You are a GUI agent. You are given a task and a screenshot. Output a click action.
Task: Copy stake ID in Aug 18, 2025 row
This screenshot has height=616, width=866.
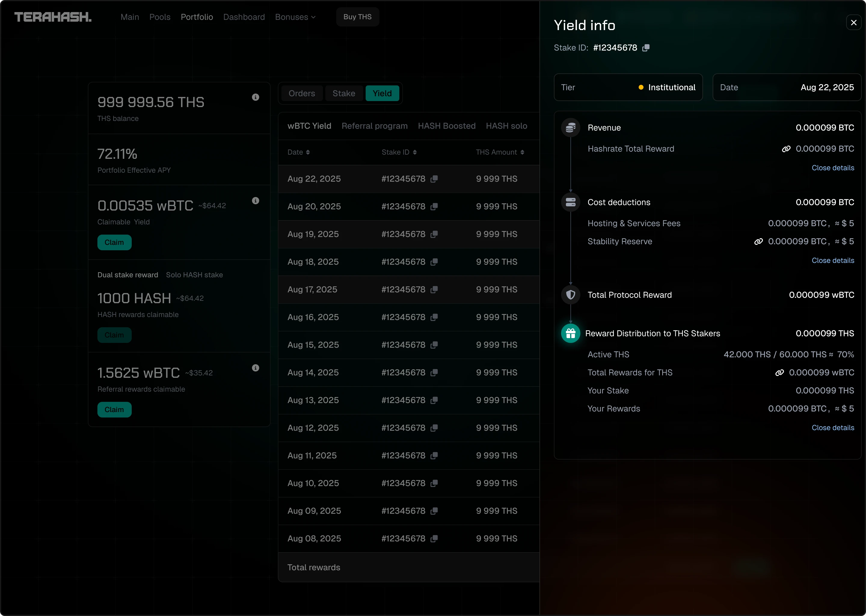coord(434,262)
